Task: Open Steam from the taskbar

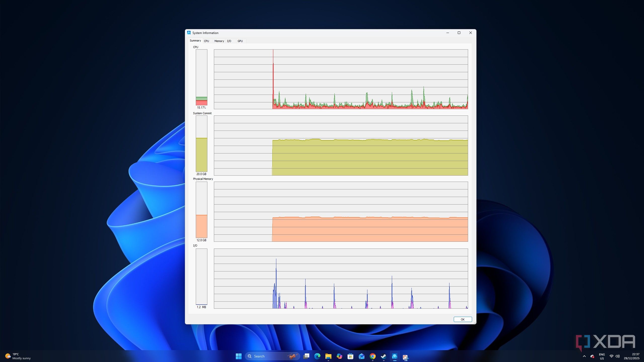Action: click(384, 356)
